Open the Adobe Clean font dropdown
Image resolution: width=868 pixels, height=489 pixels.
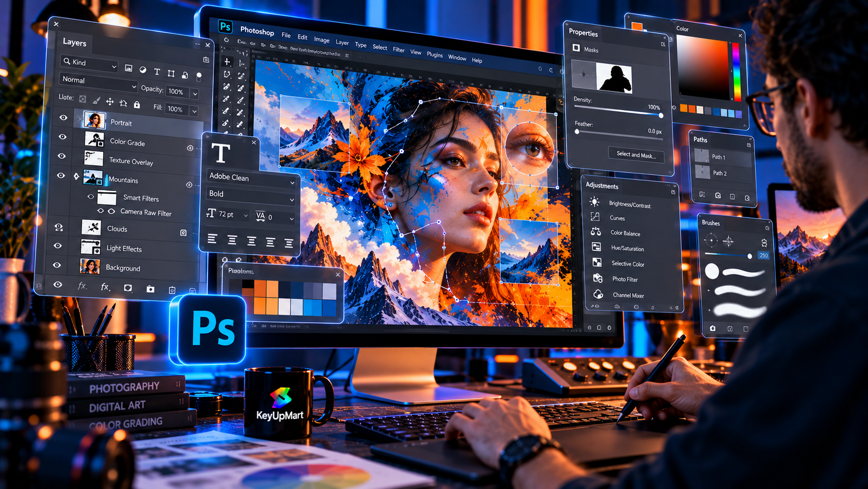click(x=251, y=178)
